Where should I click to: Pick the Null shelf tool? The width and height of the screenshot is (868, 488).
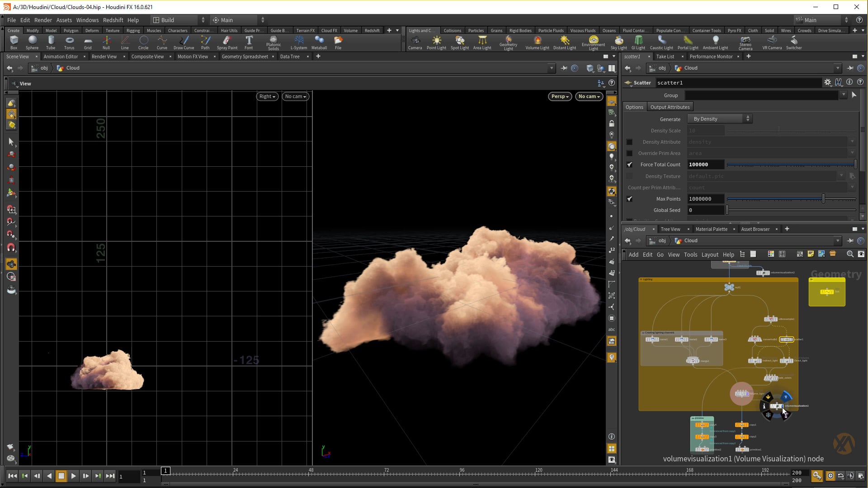click(x=106, y=42)
